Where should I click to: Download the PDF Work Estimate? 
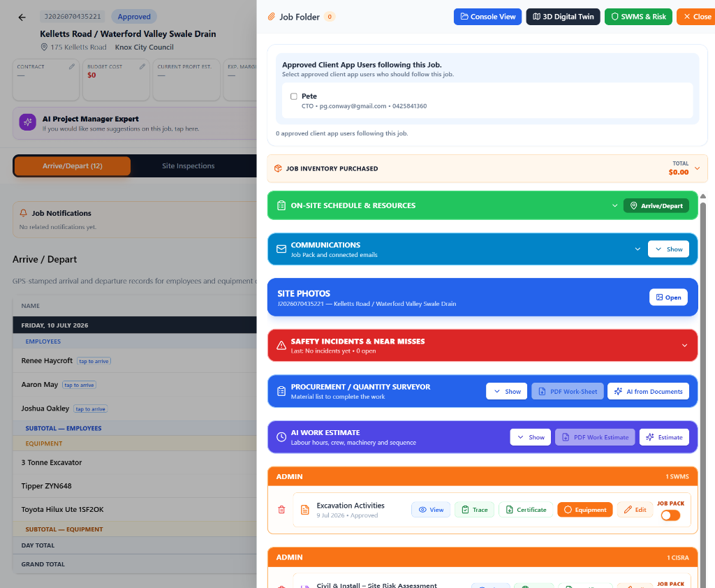tap(595, 437)
